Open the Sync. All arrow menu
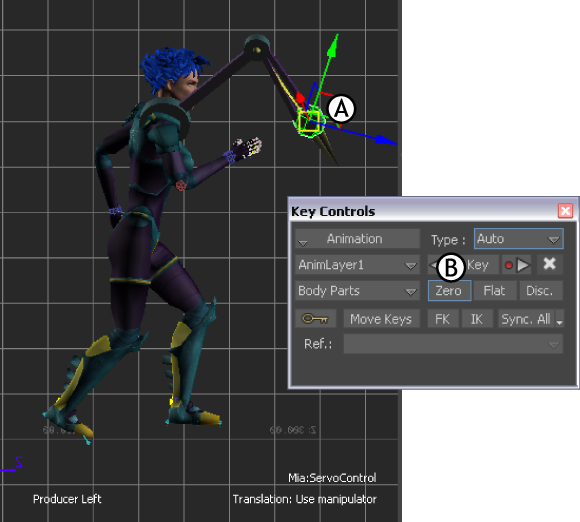The width and height of the screenshot is (580, 522). point(559,319)
